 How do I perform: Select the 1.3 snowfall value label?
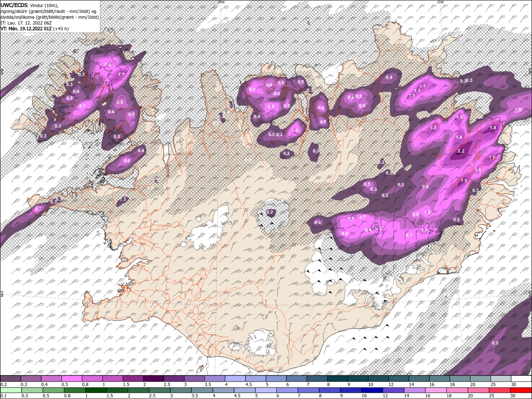pyautogui.click(x=433, y=128)
